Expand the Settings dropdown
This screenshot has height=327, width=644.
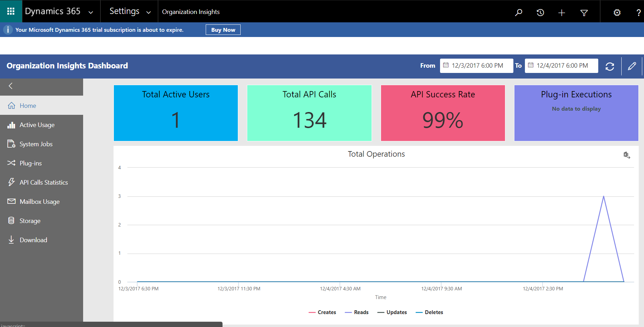pos(148,12)
